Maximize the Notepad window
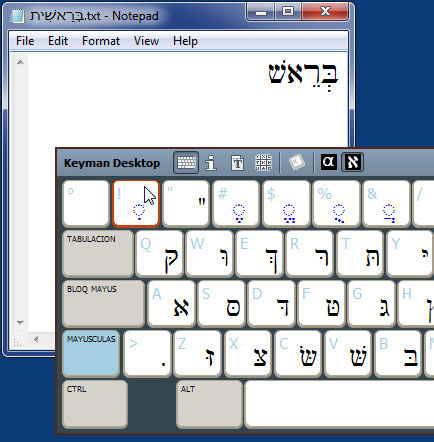The height and width of the screenshot is (442, 434). pyautogui.click(x=287, y=12)
